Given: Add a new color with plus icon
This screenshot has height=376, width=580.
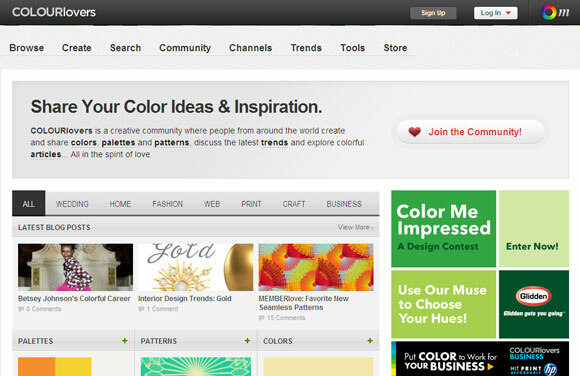Looking at the screenshot, I should 370,341.
